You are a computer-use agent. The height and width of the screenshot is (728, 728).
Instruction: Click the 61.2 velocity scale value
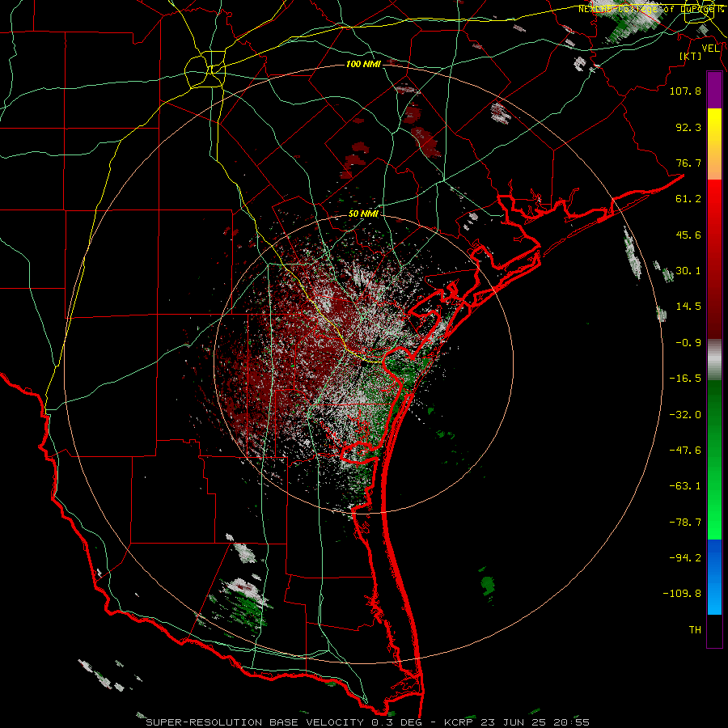pos(688,199)
